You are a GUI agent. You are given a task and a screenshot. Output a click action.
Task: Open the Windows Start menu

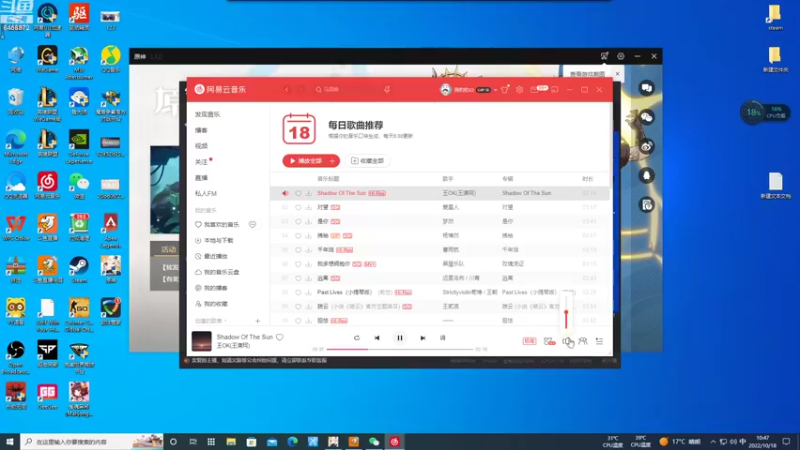coord(10,442)
